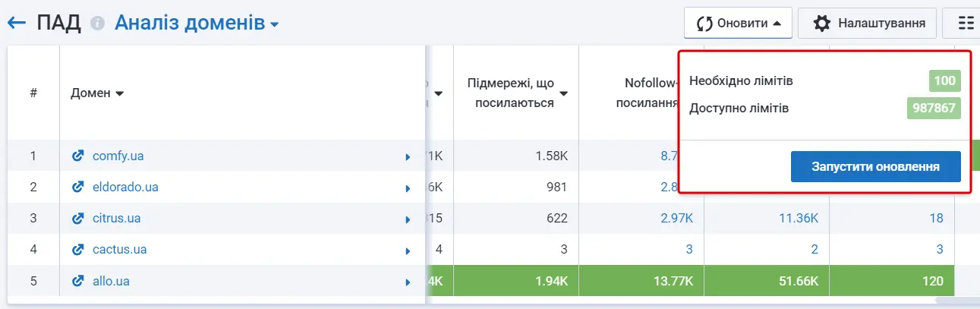Click the value 120 in allo.ua row

click(933, 281)
